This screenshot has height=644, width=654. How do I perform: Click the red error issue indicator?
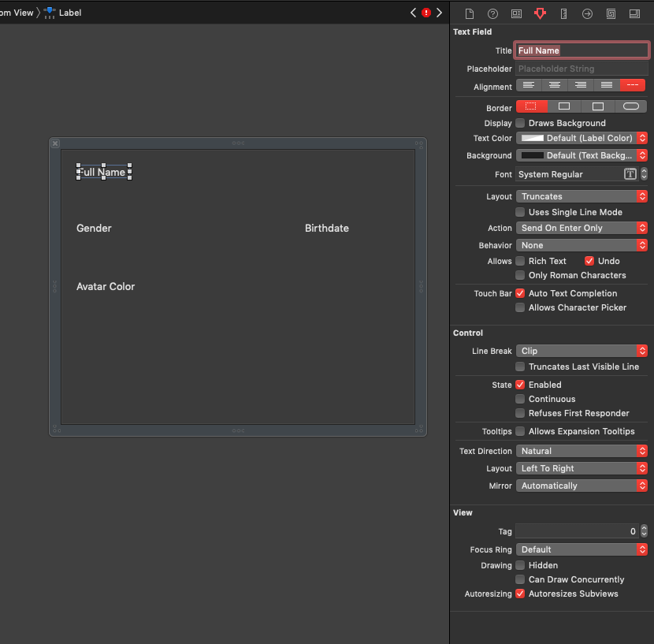click(426, 13)
